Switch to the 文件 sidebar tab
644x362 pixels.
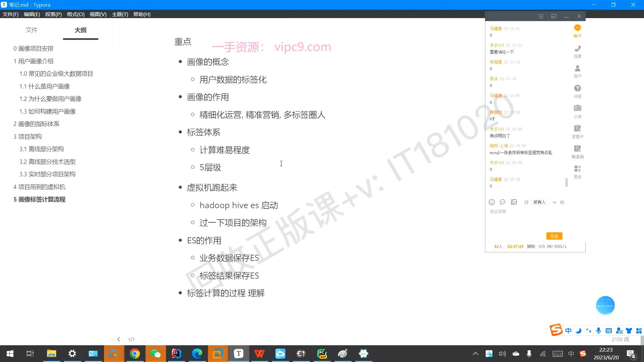pos(32,30)
